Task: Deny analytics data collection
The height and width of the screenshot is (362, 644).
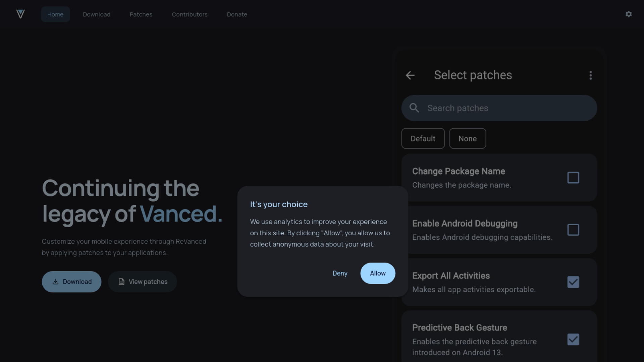Action: (340, 274)
